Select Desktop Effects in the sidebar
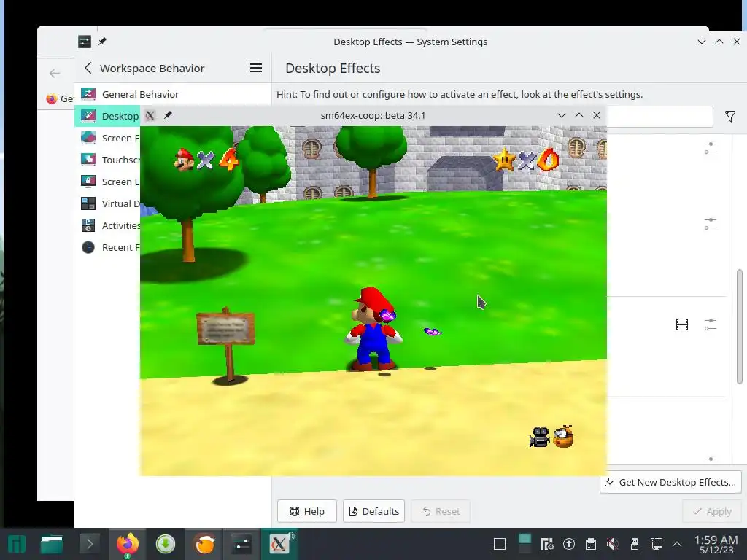 pyautogui.click(x=108, y=116)
